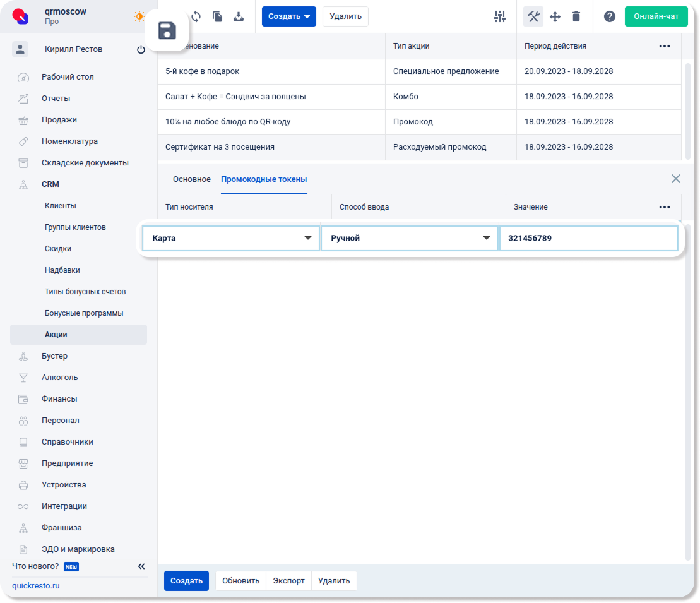Click the trash bin icon in toolbar
This screenshot has height=603, width=700.
point(576,16)
